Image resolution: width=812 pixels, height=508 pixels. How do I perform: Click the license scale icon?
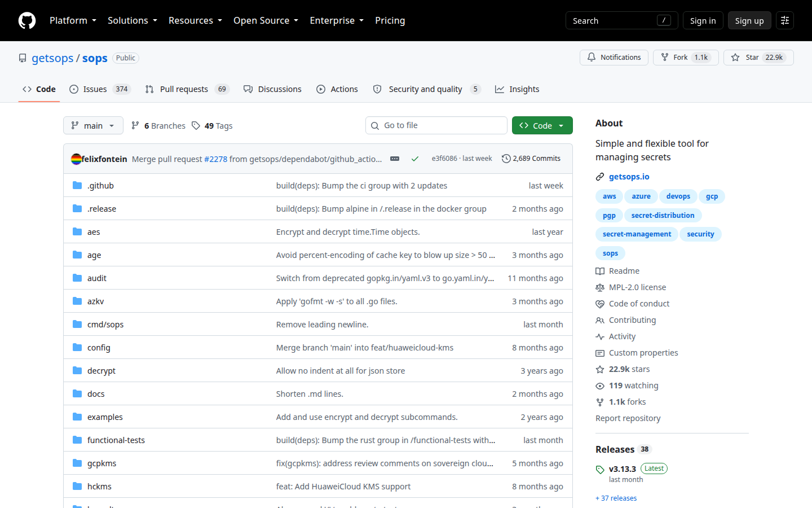point(600,287)
